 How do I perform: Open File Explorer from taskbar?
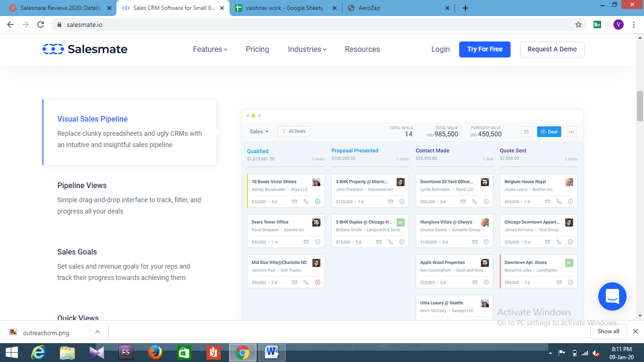coord(67,353)
